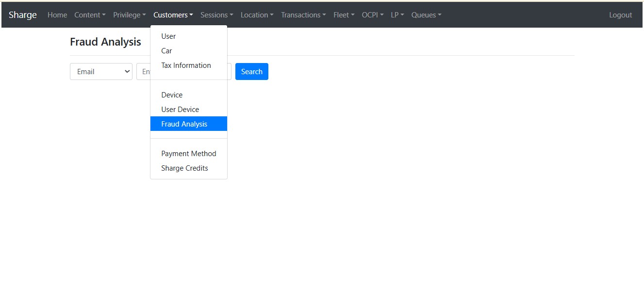Viewport: 644px width, 303px height.
Task: Expand the Location menu
Action: 257,15
